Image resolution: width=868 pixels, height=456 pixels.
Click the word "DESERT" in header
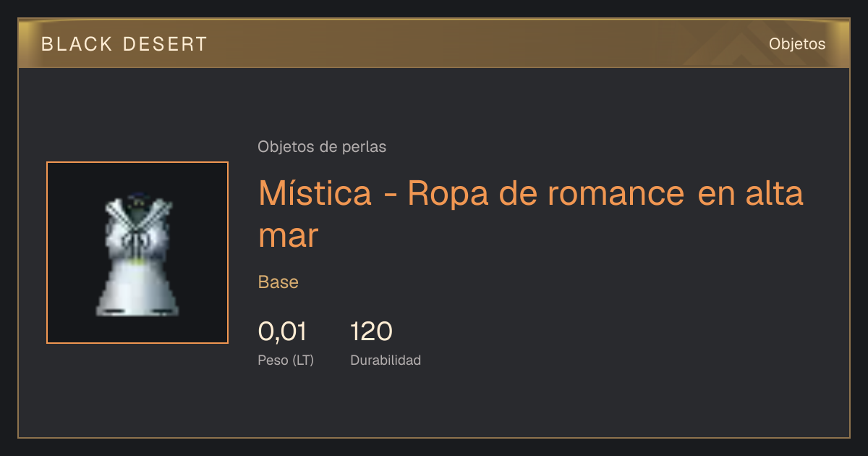click(x=166, y=44)
